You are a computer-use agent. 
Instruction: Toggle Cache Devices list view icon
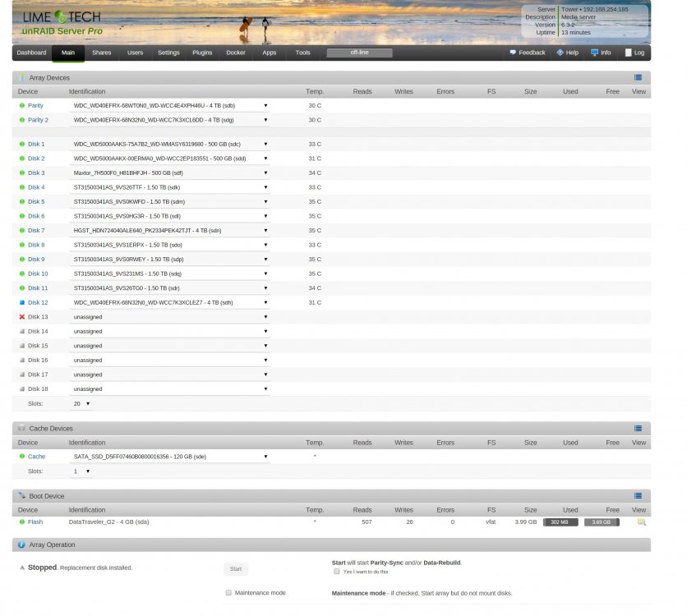point(638,428)
